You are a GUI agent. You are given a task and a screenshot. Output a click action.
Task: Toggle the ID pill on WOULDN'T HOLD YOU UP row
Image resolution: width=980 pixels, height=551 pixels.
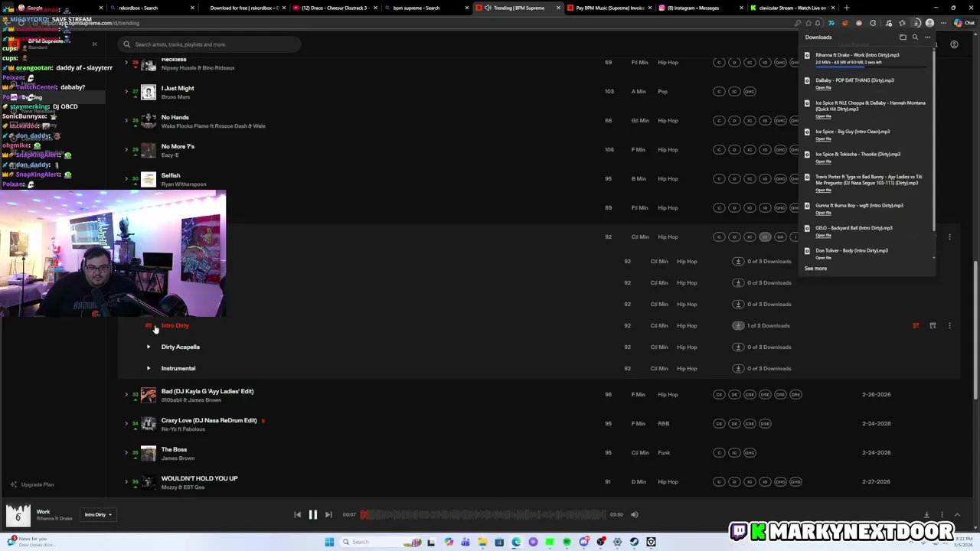point(765,481)
